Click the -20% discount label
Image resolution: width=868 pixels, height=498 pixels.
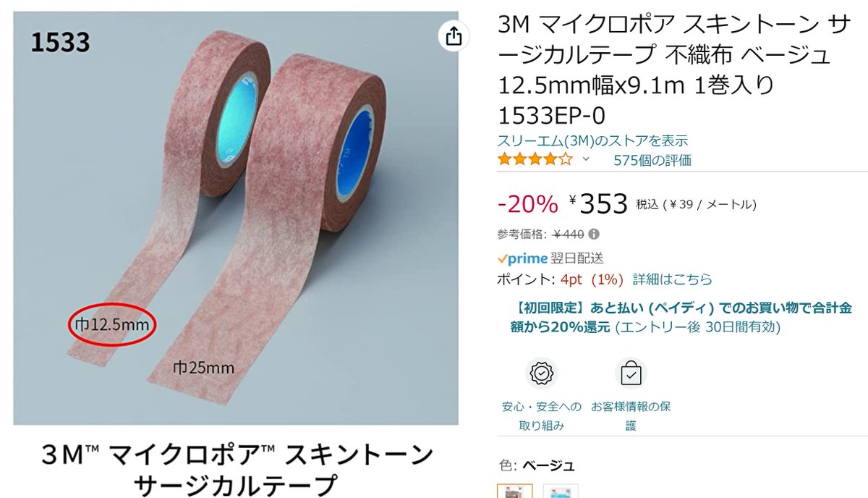click(x=528, y=205)
